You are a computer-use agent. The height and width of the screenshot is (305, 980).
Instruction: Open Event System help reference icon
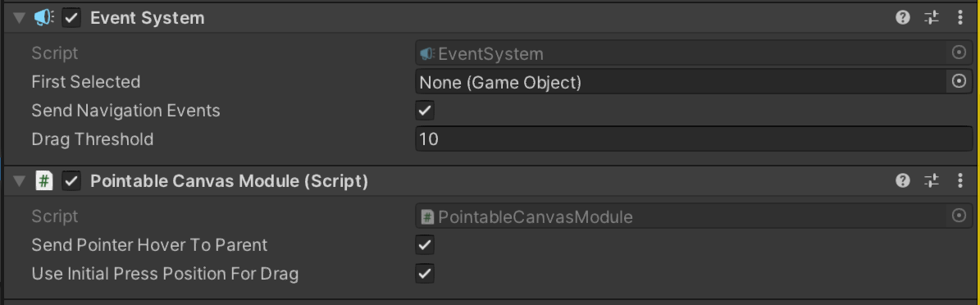902,17
